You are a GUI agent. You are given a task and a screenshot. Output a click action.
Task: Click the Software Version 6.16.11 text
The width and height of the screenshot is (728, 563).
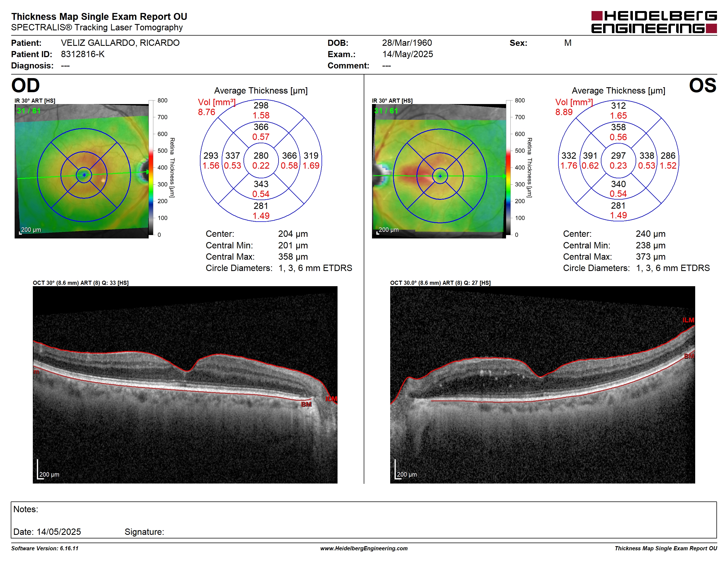(x=45, y=548)
